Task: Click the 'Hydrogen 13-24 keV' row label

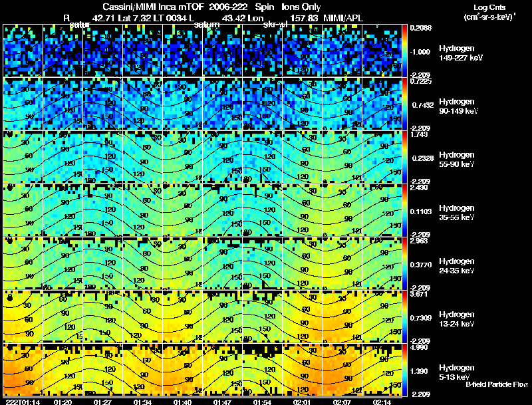Action: (457, 319)
